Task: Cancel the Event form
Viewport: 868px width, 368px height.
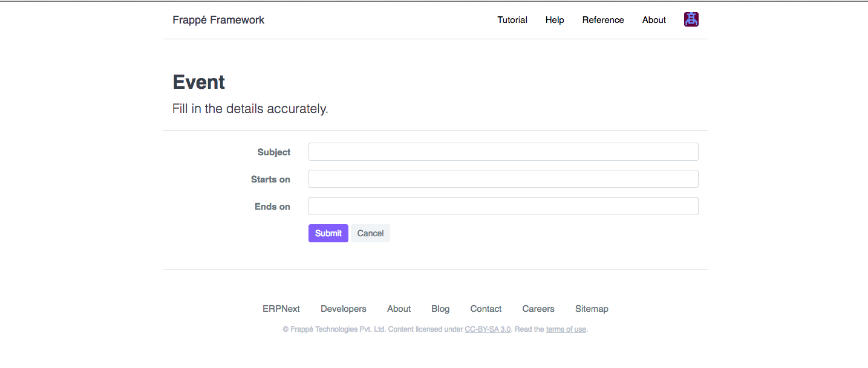Action: 370,233
